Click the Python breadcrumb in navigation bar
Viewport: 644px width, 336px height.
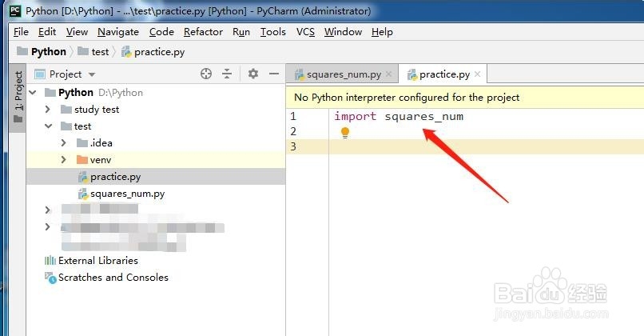[41, 51]
